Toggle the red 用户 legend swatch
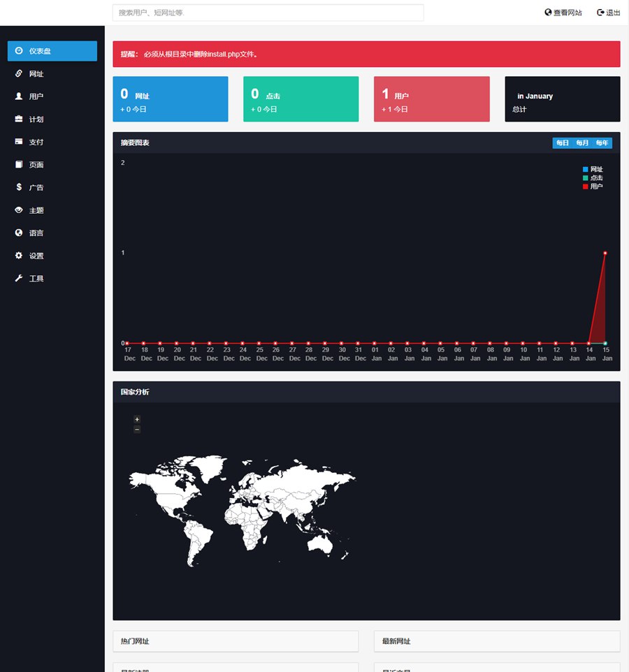The height and width of the screenshot is (672, 629). pos(586,187)
